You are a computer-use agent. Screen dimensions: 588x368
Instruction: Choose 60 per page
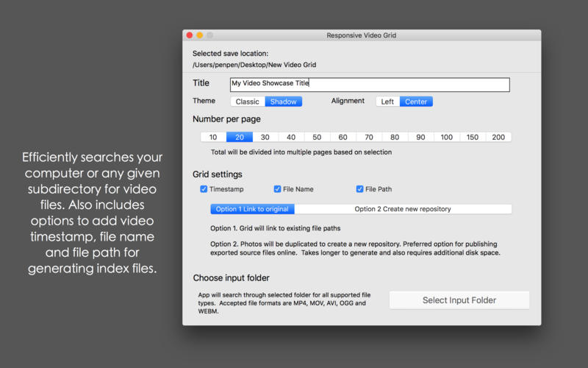pyautogui.click(x=343, y=137)
